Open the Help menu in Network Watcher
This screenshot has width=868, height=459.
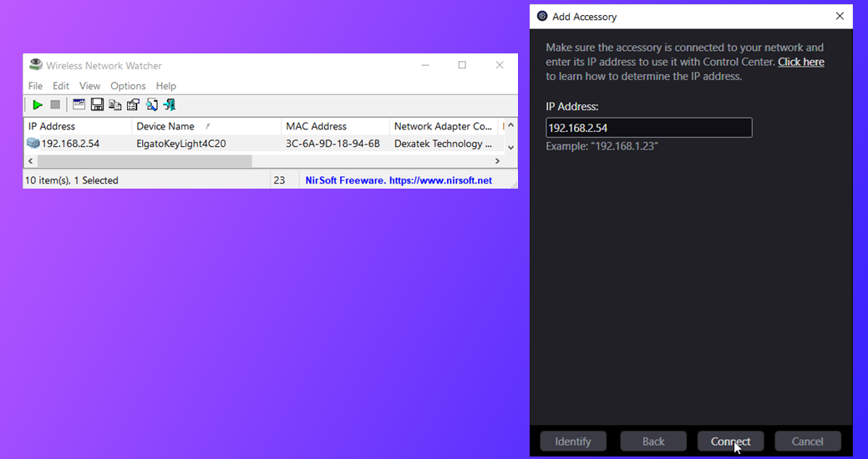click(x=165, y=86)
